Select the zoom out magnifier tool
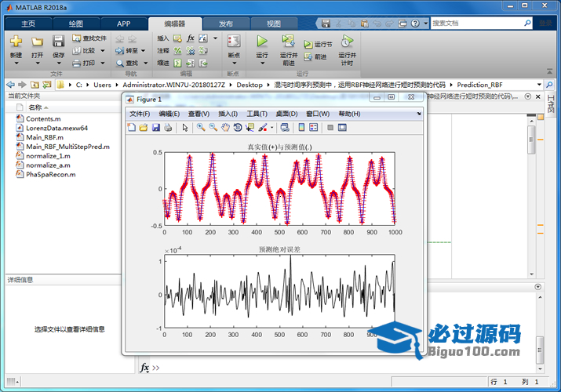561x392 pixels. pyautogui.click(x=213, y=128)
